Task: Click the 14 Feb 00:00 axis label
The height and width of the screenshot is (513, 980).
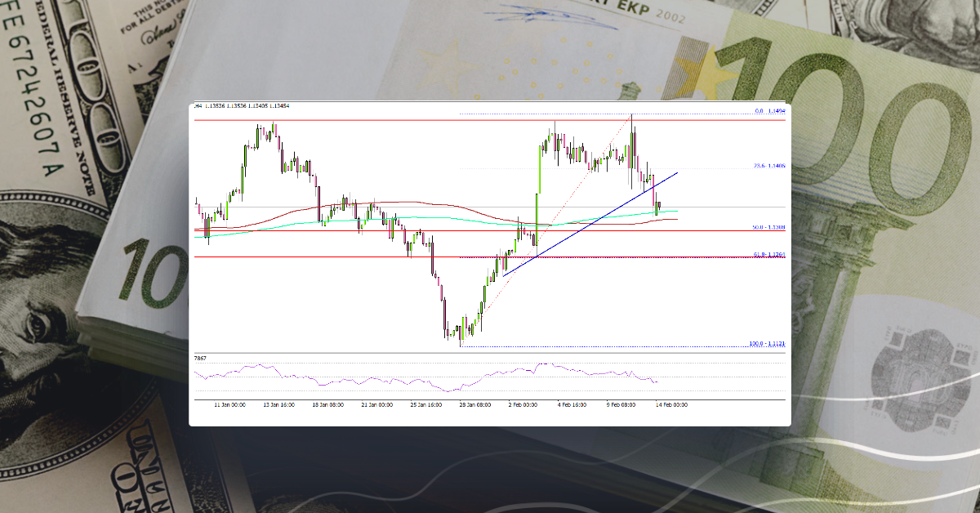Action: click(671, 404)
